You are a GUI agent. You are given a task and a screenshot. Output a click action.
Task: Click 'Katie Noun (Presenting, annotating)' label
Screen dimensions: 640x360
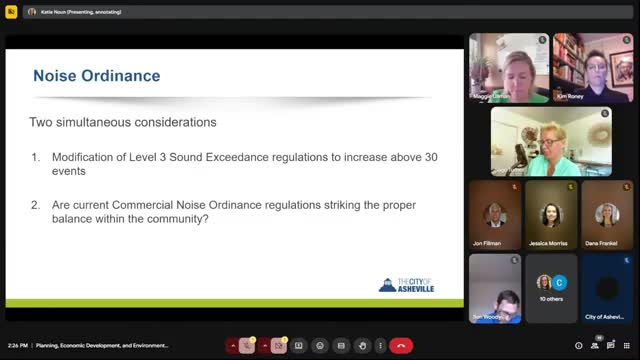click(x=81, y=12)
